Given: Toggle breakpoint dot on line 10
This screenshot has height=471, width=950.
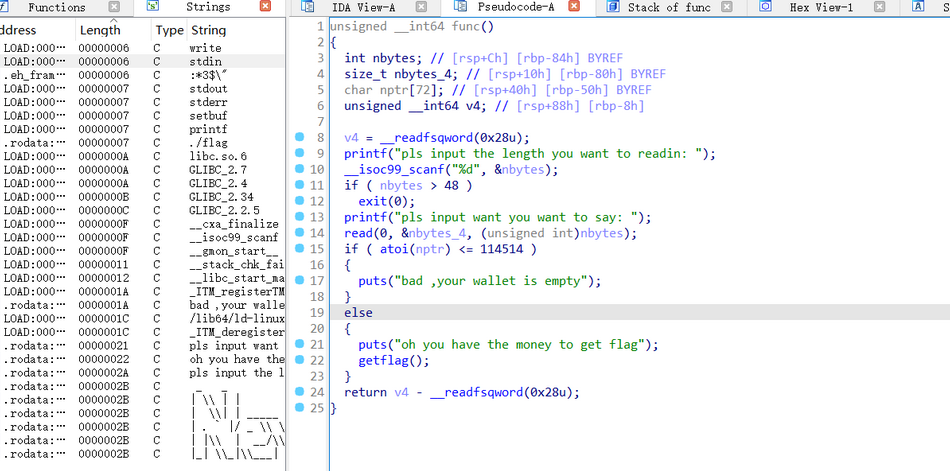Looking at the screenshot, I should pyautogui.click(x=299, y=169).
